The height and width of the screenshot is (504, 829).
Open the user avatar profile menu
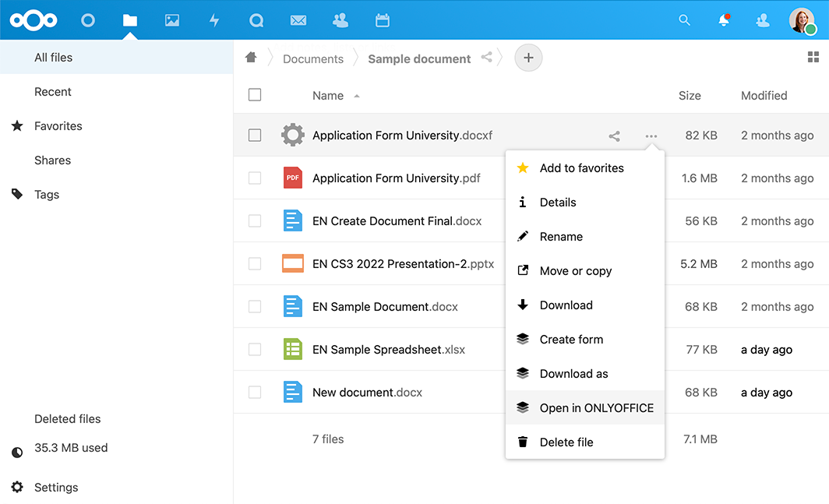click(802, 20)
